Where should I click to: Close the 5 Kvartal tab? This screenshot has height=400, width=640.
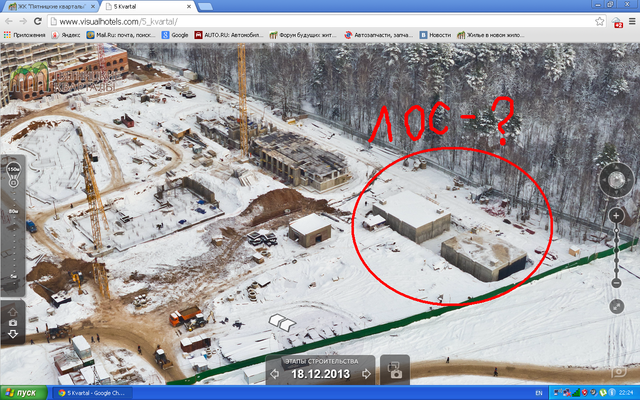coord(189,7)
